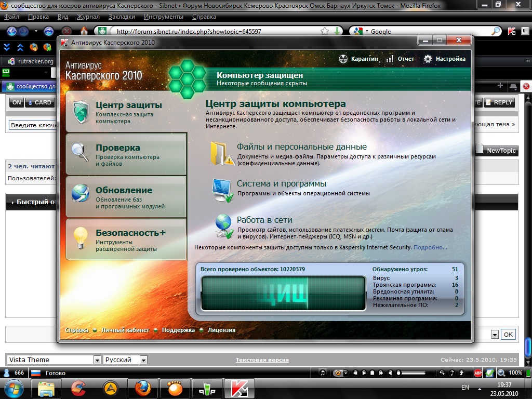Click the Kaspersky icon in Firefox toolbar
532x399 pixels.
pyautogui.click(x=512, y=31)
